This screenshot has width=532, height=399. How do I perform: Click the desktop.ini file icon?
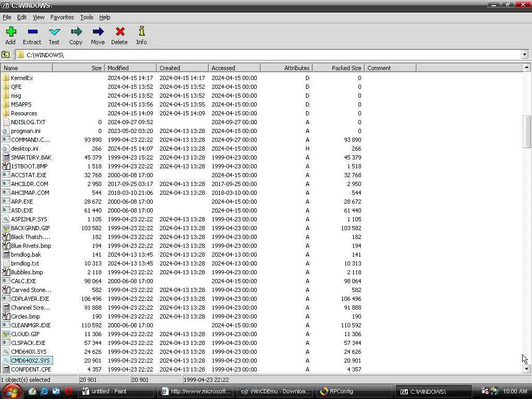tap(6, 148)
